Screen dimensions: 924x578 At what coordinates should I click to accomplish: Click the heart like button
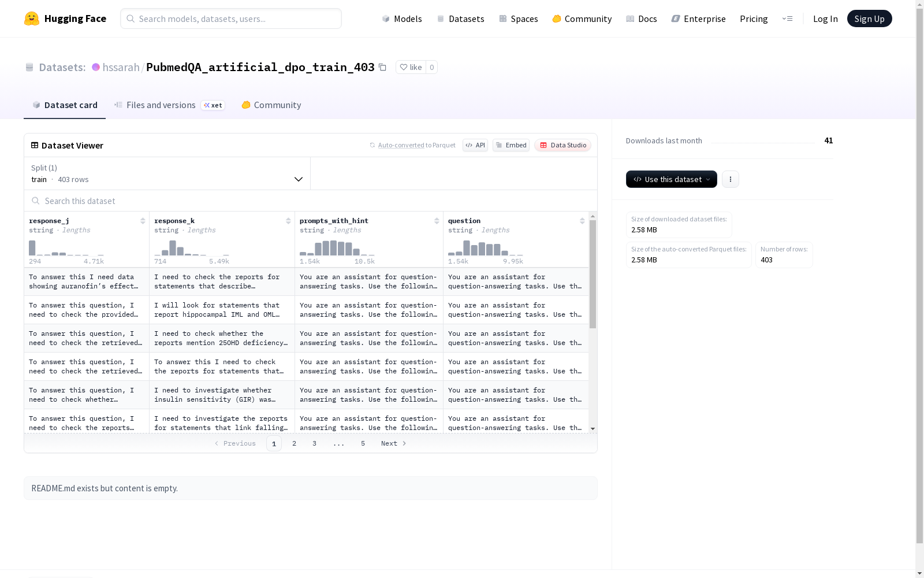tap(411, 67)
